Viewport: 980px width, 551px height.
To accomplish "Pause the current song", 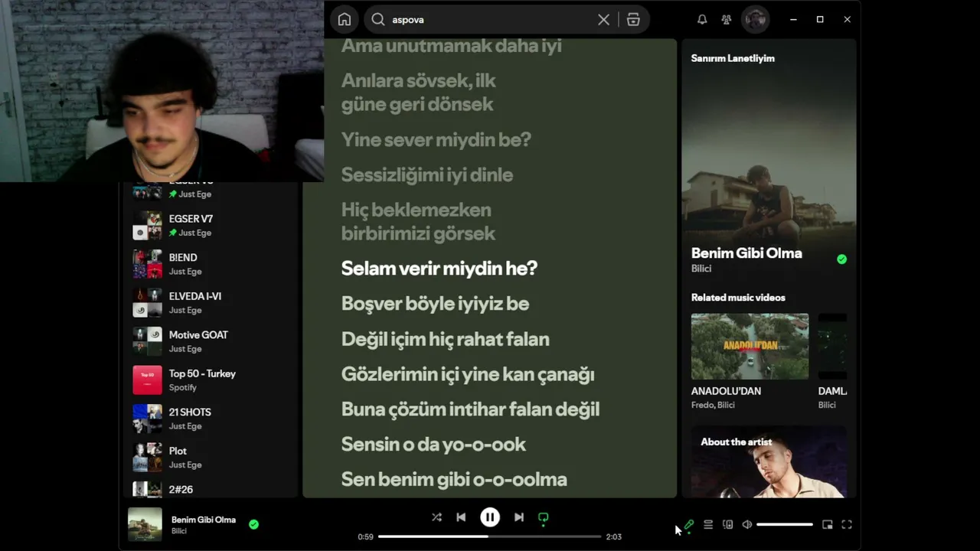I will 490,517.
